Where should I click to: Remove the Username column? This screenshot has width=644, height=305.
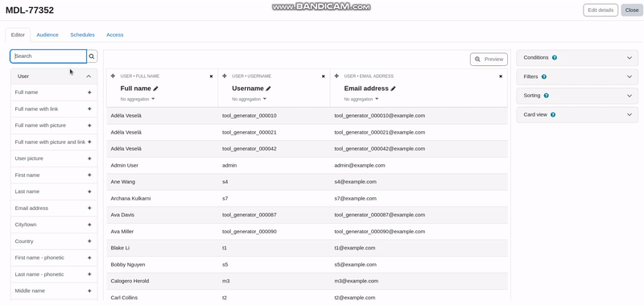324,76
